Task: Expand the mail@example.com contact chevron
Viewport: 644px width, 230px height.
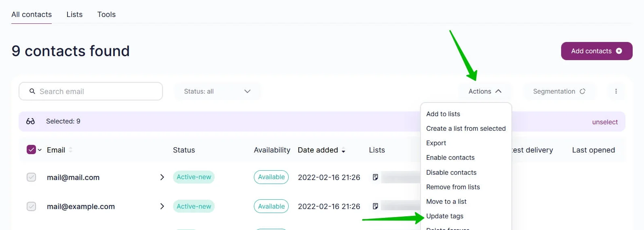Action: [x=162, y=206]
